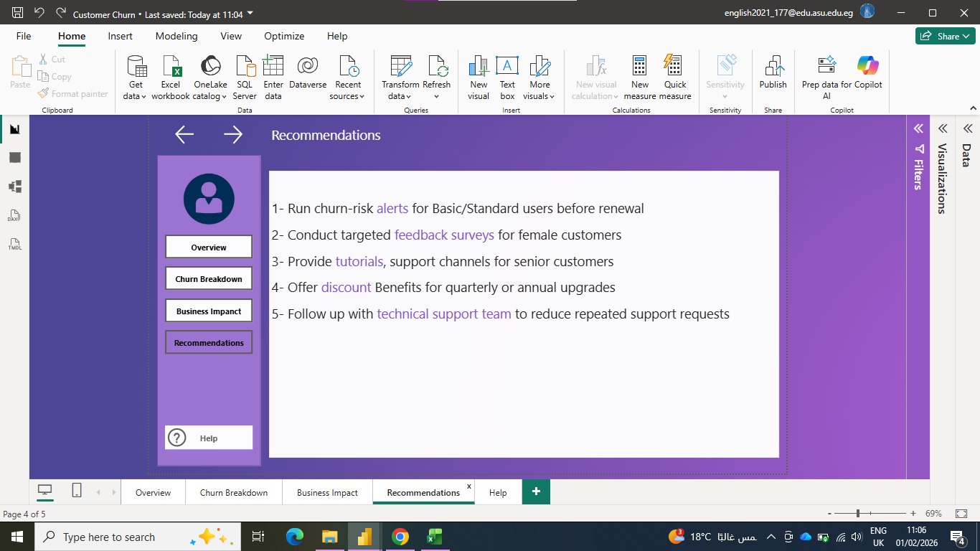Switch to desktop layout view

[45, 490]
